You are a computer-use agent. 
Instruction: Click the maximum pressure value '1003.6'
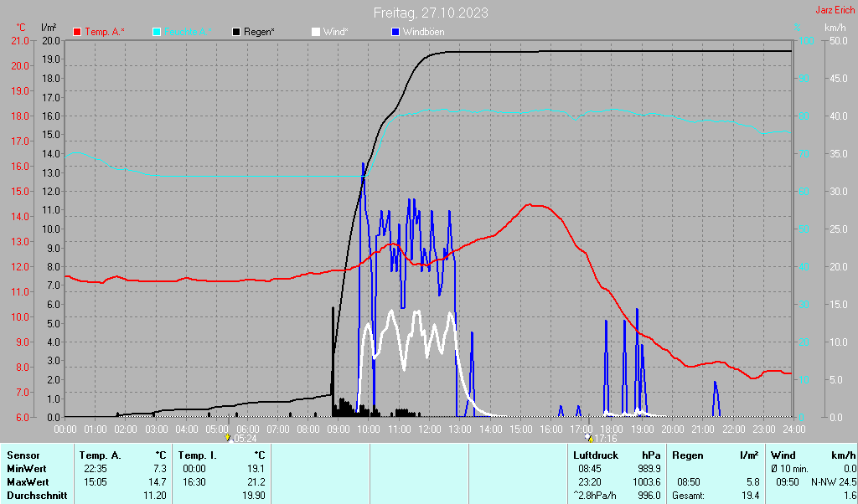(x=647, y=483)
